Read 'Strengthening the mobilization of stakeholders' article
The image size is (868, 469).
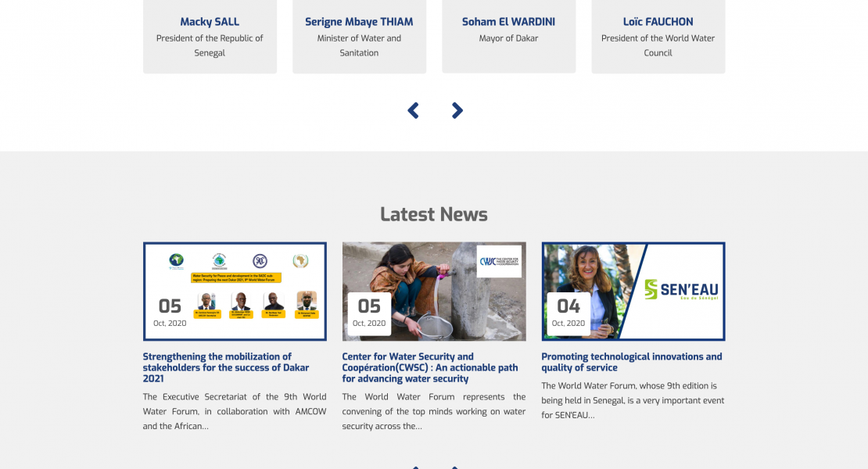[x=226, y=367]
